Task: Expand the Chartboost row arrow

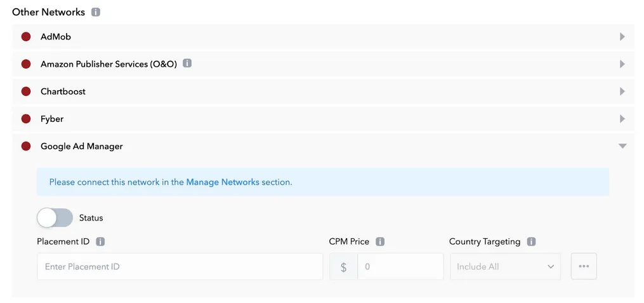Action: coord(622,91)
